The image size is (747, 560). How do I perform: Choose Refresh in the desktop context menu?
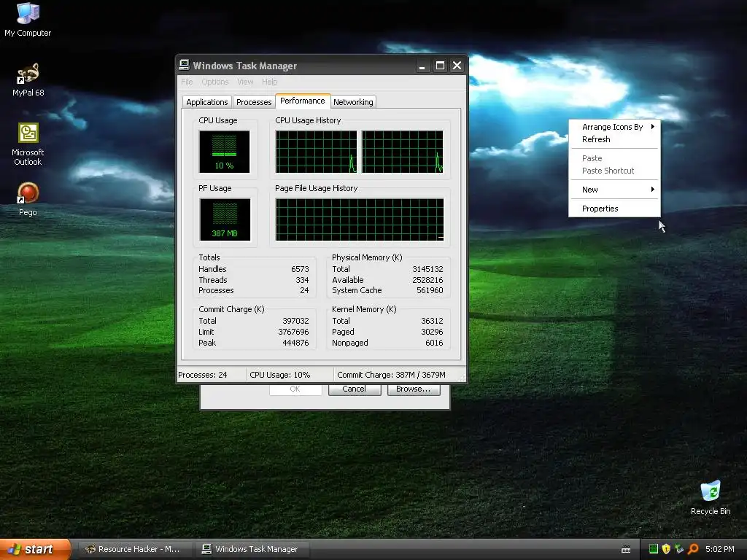[614, 139]
